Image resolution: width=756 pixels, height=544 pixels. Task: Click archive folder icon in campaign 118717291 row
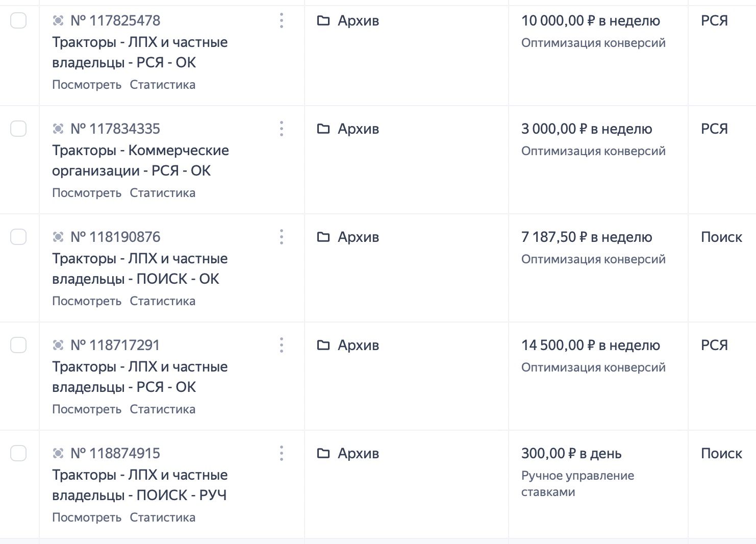pyautogui.click(x=323, y=345)
